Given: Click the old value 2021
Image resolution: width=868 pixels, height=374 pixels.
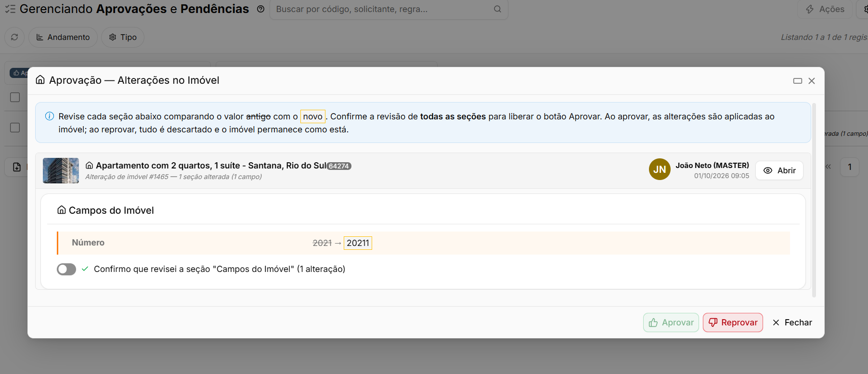Looking at the screenshot, I should (x=322, y=243).
